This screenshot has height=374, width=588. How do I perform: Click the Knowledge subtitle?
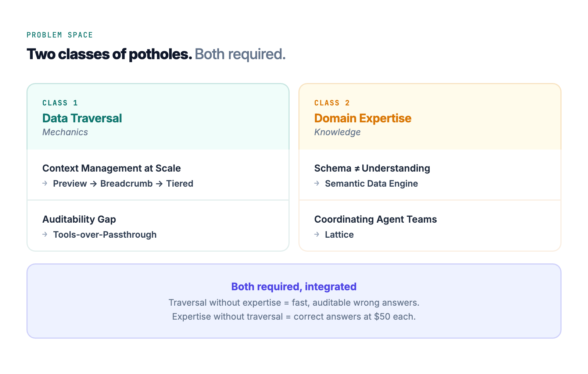tap(337, 132)
